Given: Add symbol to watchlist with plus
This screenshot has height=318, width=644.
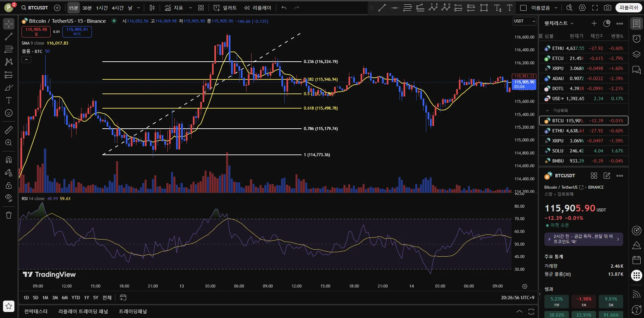Looking at the screenshot, I should click(594, 23).
